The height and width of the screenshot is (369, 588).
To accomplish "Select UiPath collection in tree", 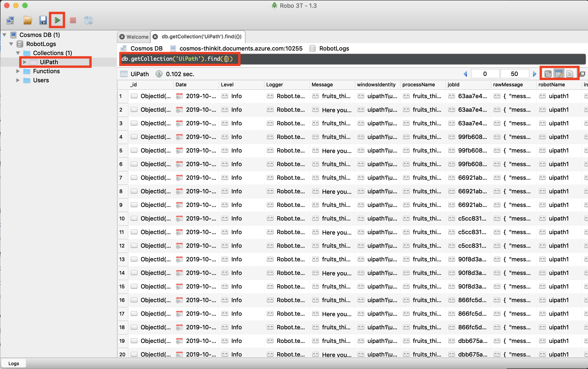I will point(49,62).
